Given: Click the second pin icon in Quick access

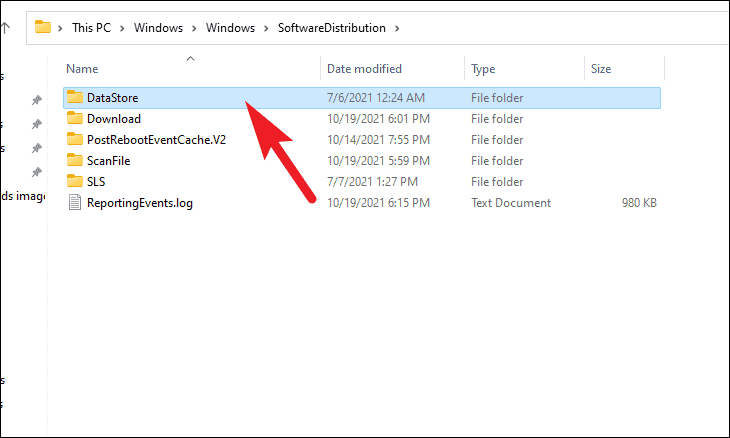Looking at the screenshot, I should click(x=37, y=124).
